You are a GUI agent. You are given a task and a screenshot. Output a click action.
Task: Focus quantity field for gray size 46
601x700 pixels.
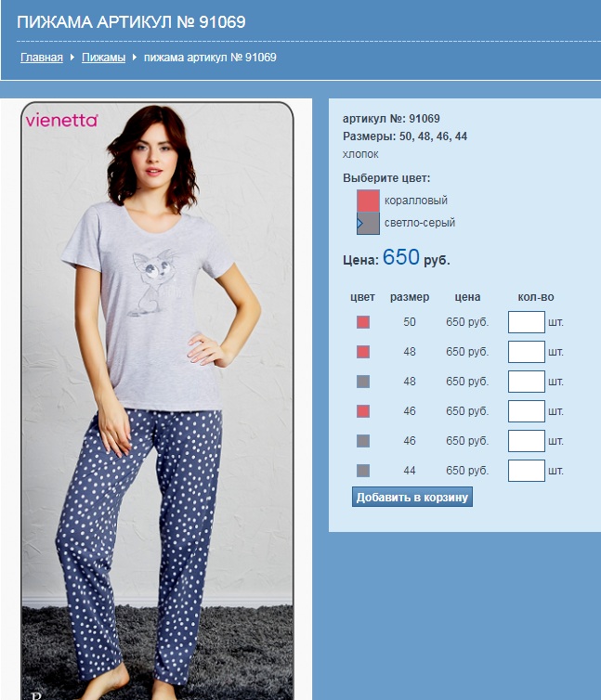(527, 441)
